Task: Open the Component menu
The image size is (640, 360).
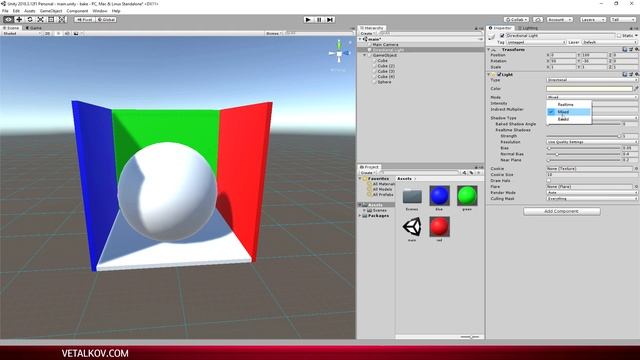Action: pyautogui.click(x=77, y=11)
